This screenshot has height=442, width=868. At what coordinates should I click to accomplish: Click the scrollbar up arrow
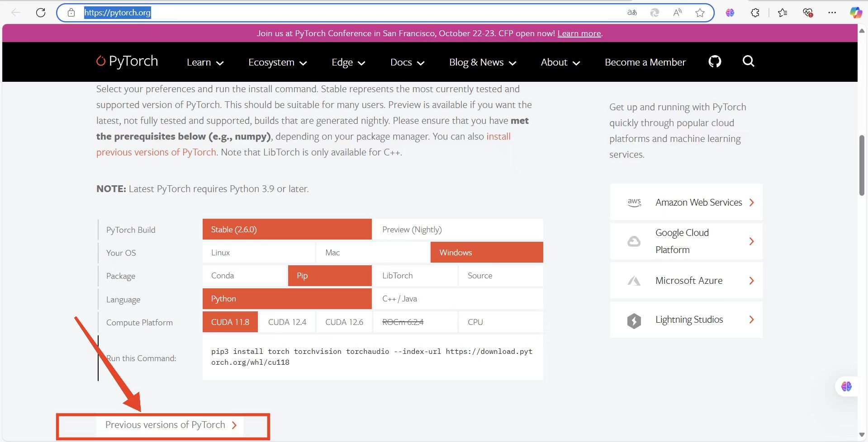point(862,31)
